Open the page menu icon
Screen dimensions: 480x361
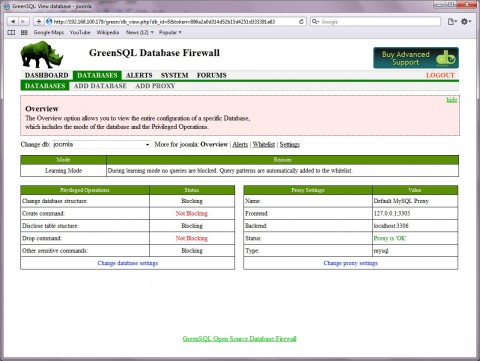(451, 21)
